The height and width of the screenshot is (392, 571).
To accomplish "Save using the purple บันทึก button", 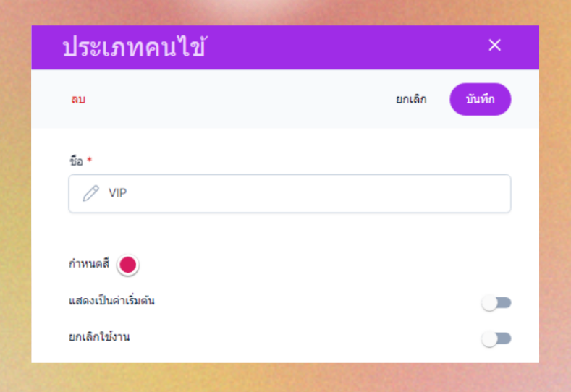I will (480, 99).
